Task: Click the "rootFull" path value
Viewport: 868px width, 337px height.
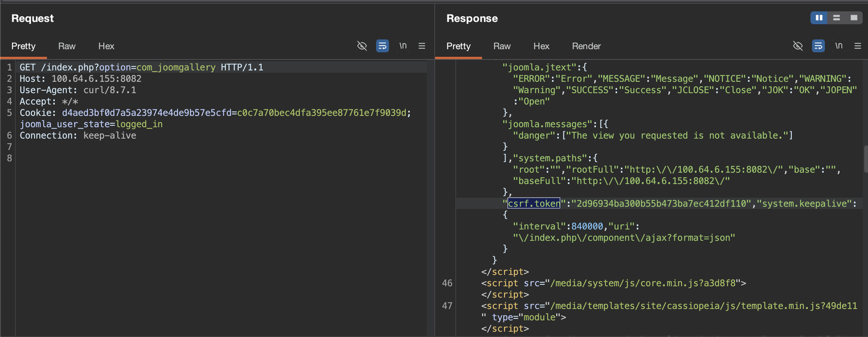Action: coord(707,170)
